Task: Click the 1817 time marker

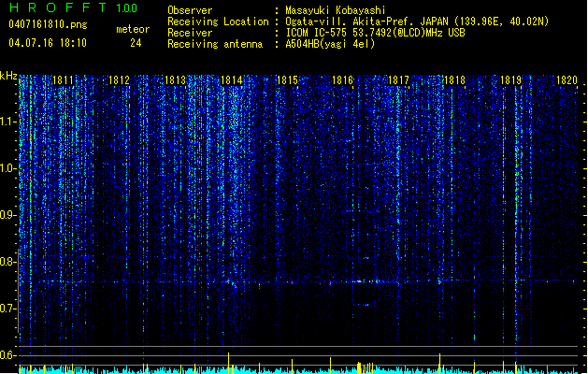Action: click(398, 80)
